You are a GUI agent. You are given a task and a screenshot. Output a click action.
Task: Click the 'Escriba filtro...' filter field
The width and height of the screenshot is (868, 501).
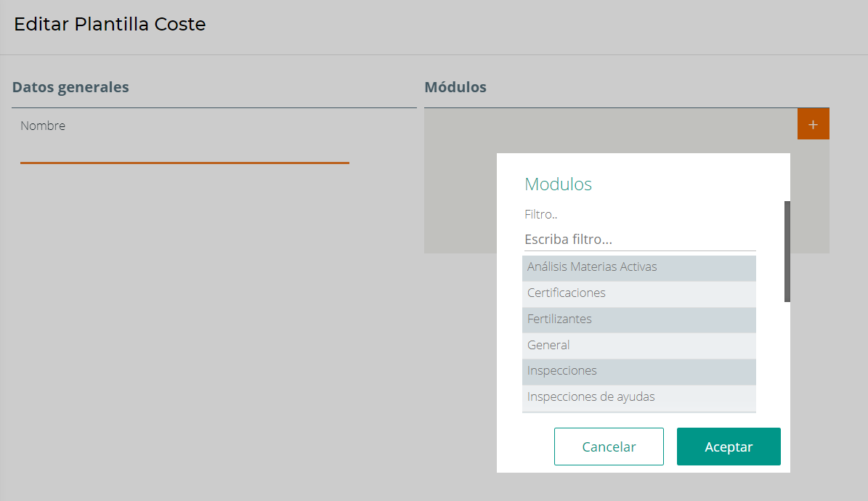(639, 239)
